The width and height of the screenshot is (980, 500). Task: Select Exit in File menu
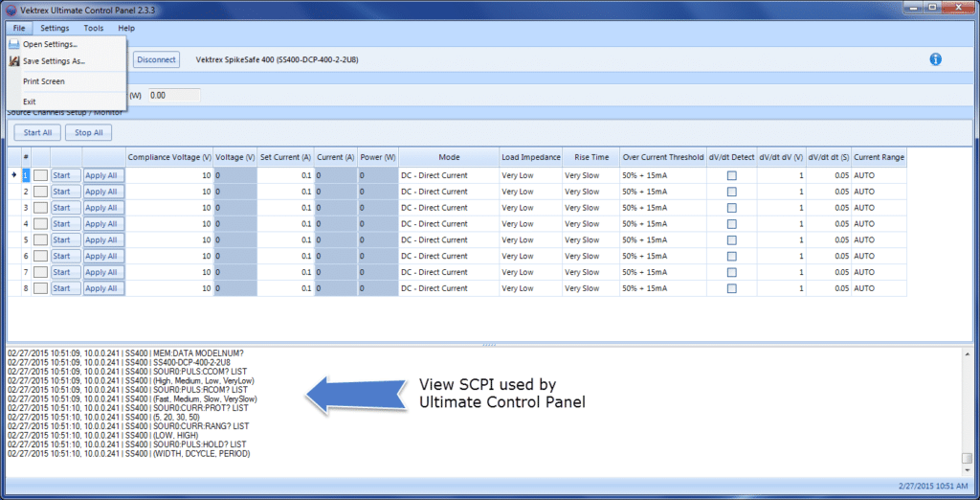(x=66, y=102)
